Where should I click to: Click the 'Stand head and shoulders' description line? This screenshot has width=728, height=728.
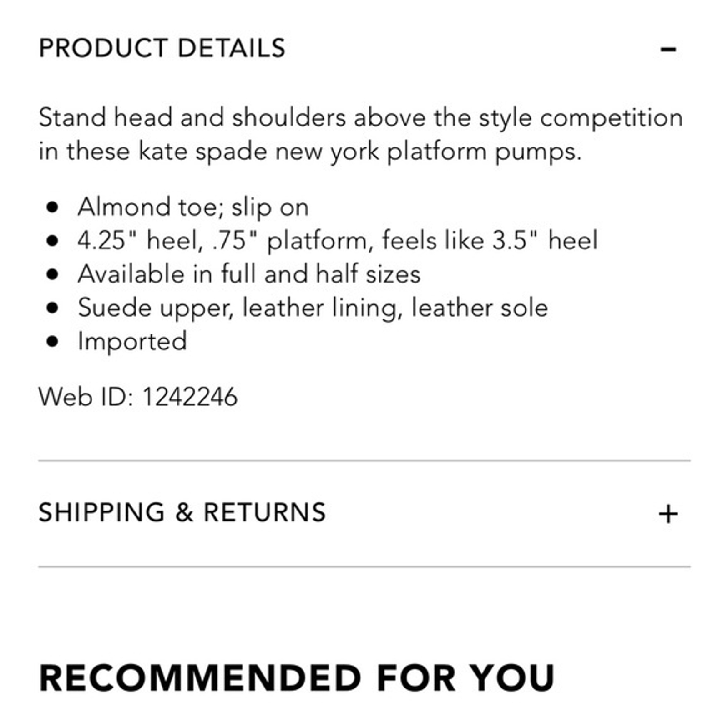360,117
